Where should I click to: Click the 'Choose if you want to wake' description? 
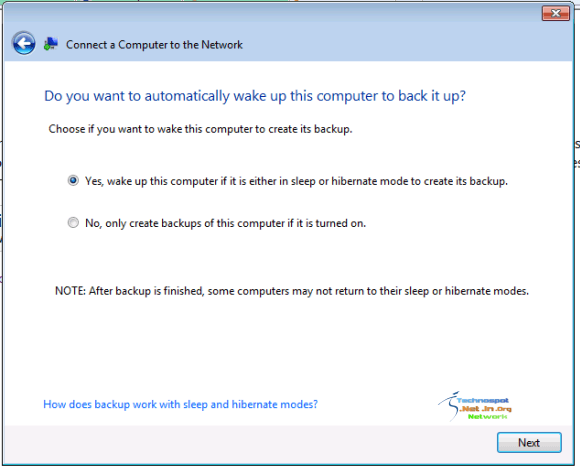[x=200, y=129]
